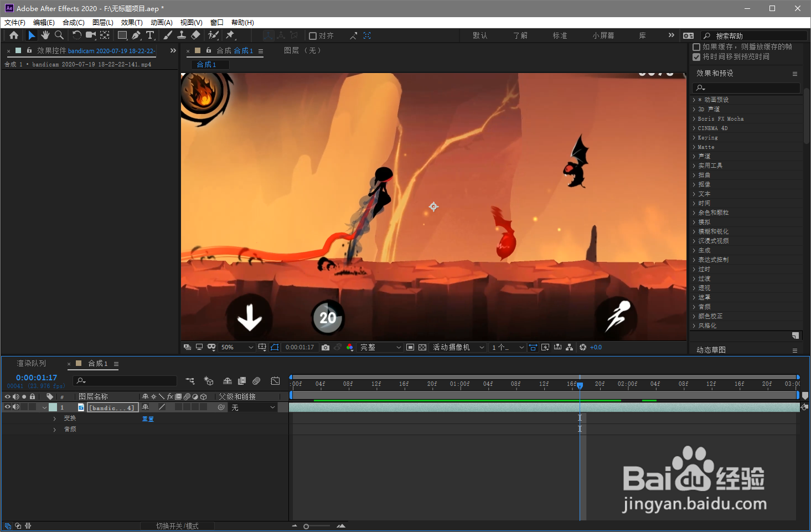The image size is (811, 532).
Task: Select the Zoom magnifier tool
Action: pos(59,35)
